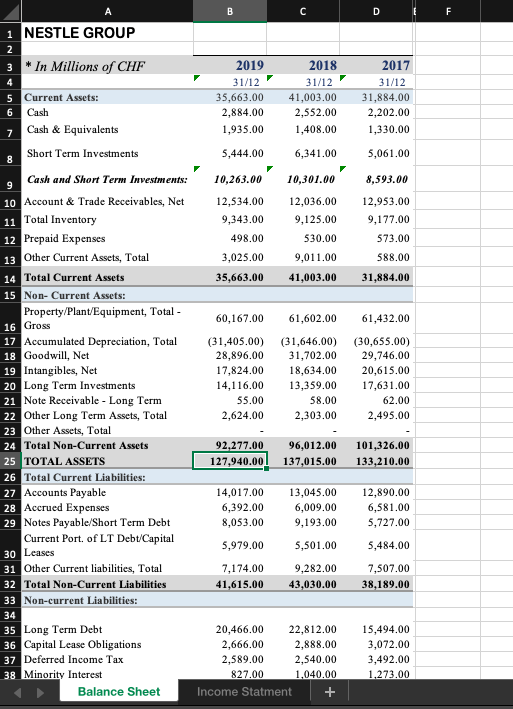Click Total Non-Current Liabilities label

pyautogui.click(x=95, y=584)
